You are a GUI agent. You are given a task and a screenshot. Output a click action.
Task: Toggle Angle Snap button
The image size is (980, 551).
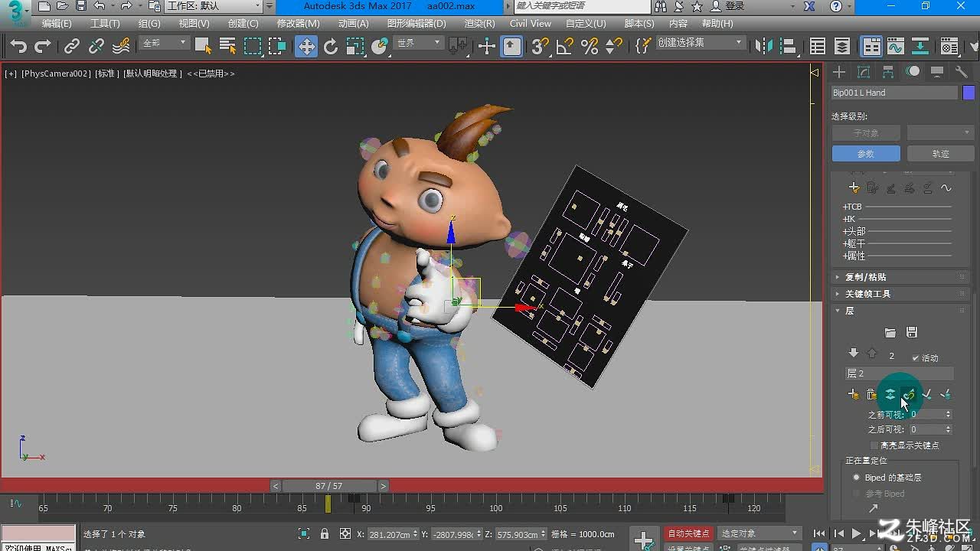coord(564,47)
